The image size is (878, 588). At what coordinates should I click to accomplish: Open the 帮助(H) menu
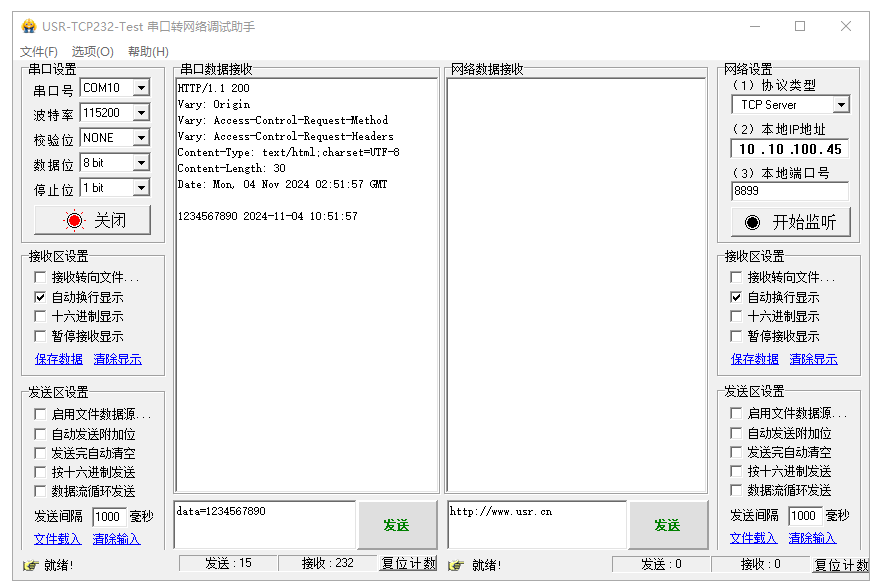click(148, 52)
